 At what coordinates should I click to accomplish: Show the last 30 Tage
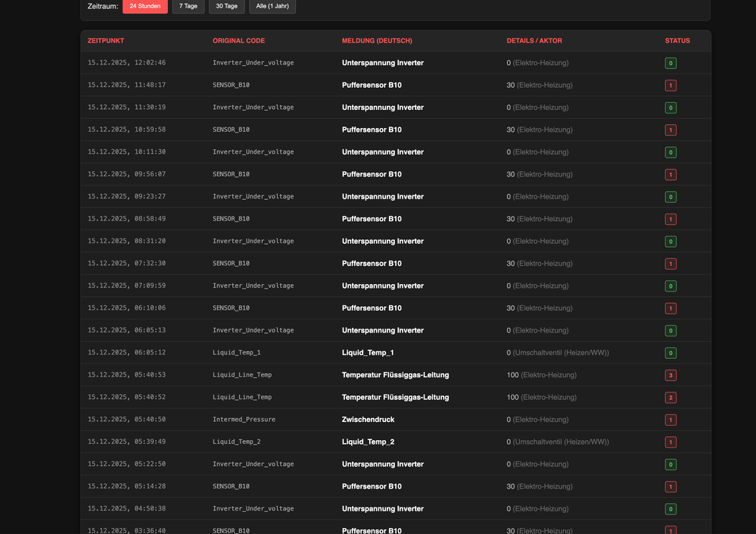226,6
